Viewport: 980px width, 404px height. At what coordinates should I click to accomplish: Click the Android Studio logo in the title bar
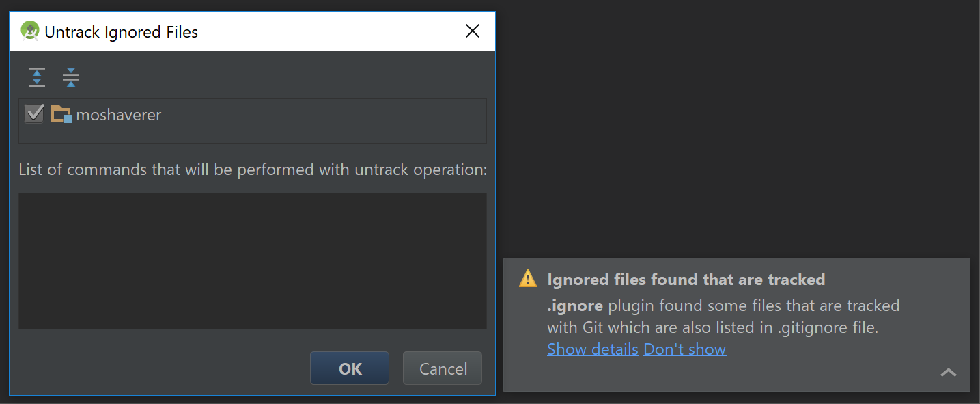[x=29, y=31]
